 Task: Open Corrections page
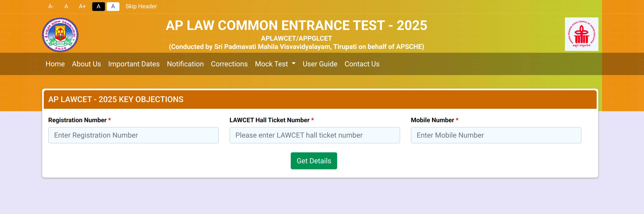coord(229,64)
